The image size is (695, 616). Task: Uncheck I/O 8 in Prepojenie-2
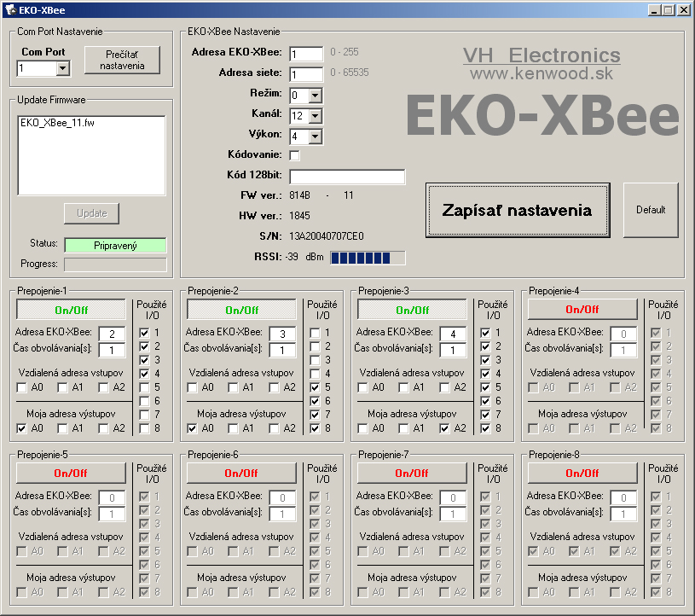pos(315,428)
